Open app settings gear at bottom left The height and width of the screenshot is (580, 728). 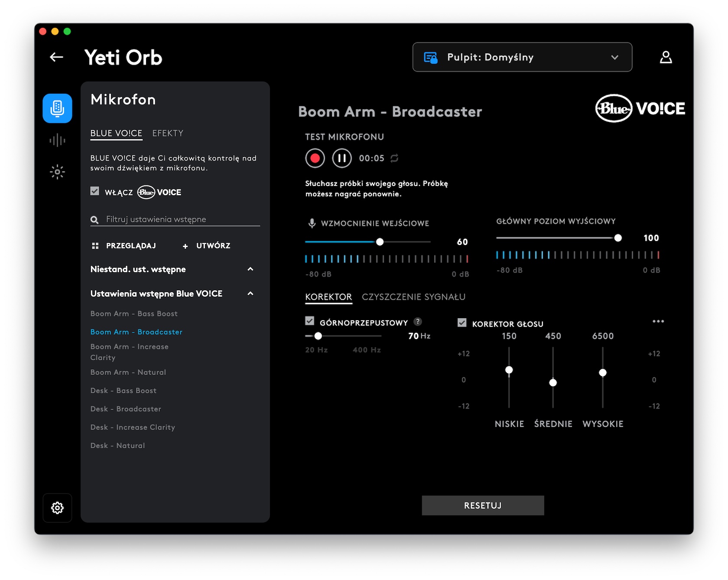click(57, 508)
